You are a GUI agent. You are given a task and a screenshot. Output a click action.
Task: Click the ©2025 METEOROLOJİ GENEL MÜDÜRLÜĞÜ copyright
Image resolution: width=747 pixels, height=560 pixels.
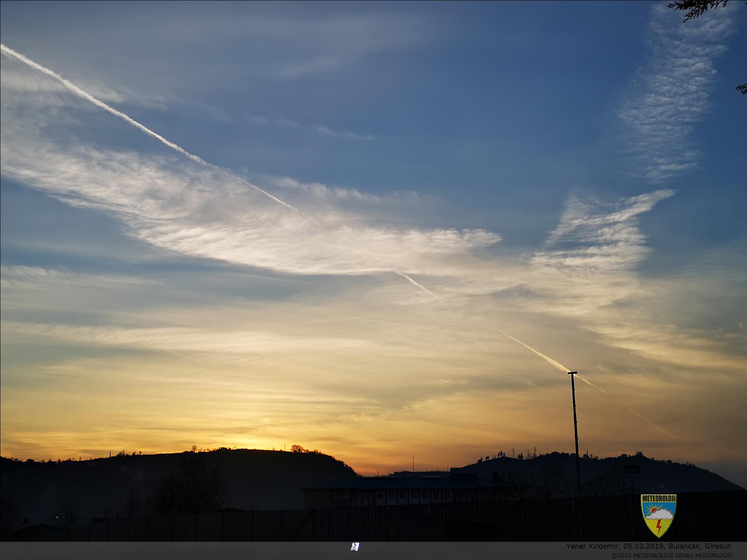[671, 555]
